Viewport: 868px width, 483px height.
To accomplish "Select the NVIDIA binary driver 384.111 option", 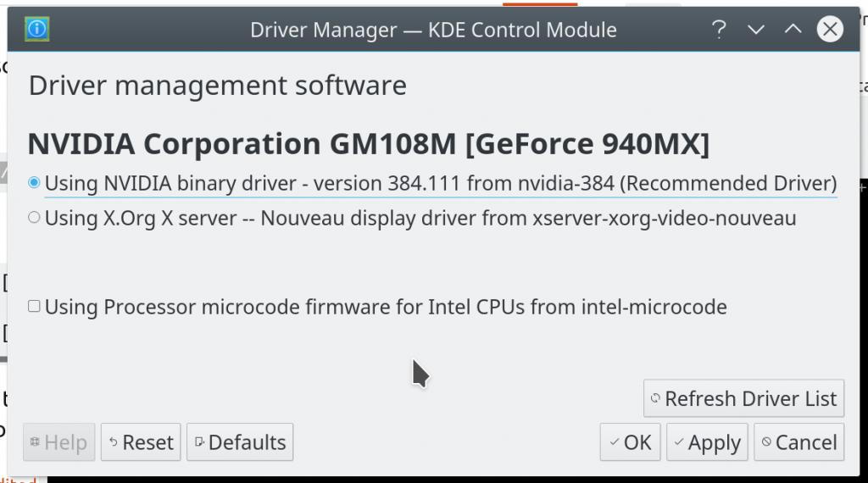I will click(34, 183).
